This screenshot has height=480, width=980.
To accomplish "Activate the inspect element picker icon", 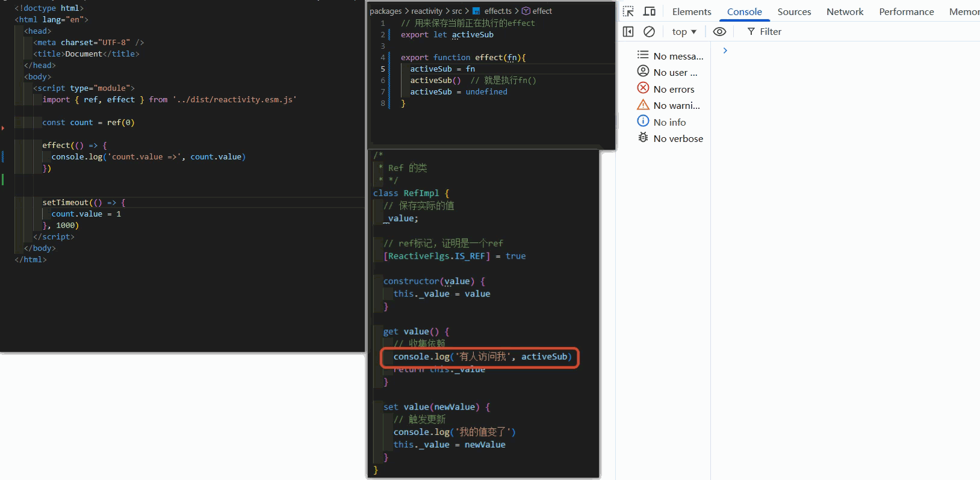I will click(628, 11).
